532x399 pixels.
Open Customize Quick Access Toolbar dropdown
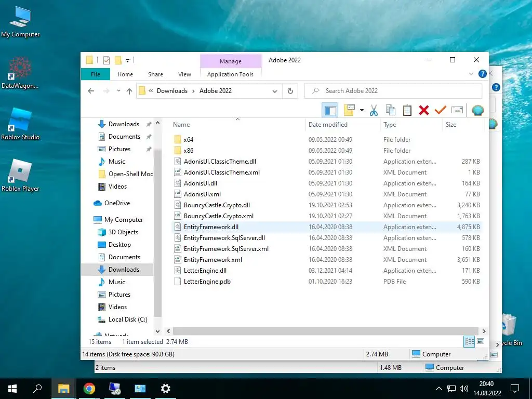128,61
